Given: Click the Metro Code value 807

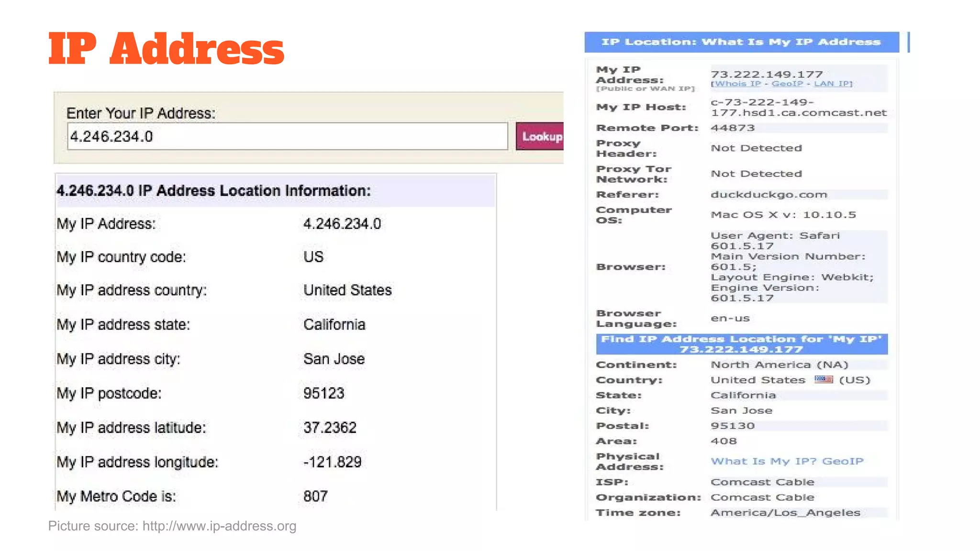Looking at the screenshot, I should (315, 496).
